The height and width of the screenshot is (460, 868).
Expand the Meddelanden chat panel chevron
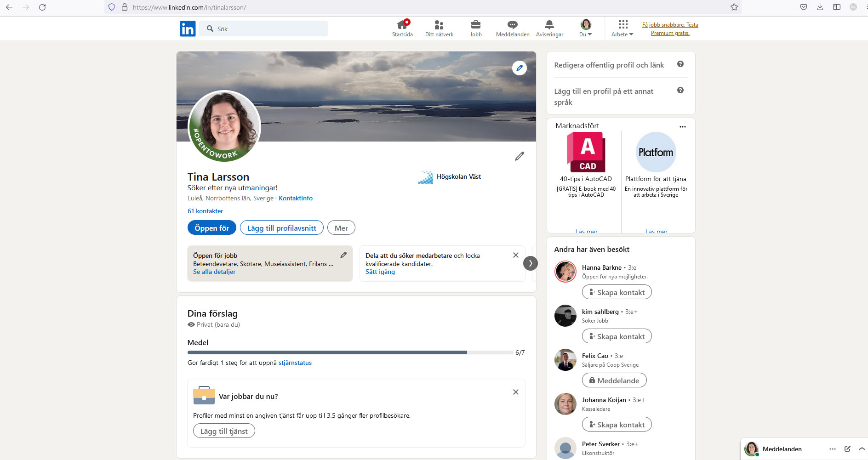[862, 449]
